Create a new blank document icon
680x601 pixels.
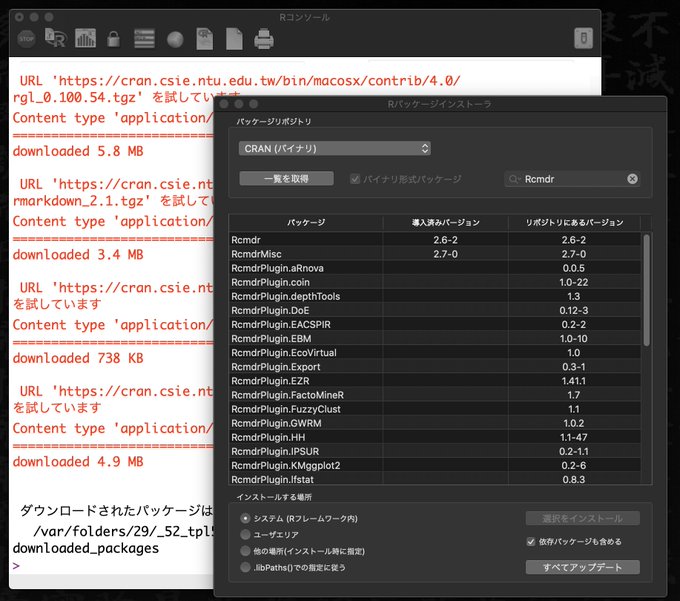pos(234,39)
